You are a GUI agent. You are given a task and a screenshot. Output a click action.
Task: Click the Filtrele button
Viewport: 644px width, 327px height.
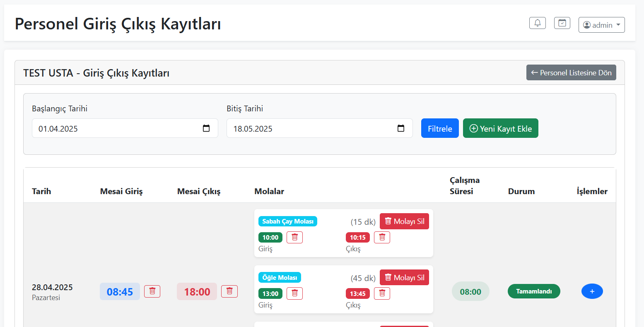tap(439, 128)
